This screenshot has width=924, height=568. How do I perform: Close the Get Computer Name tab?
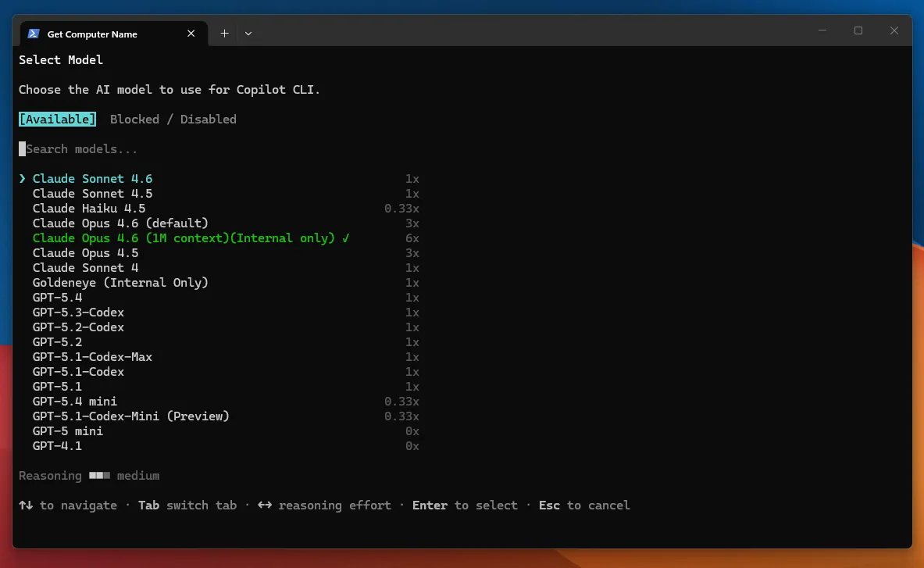(x=191, y=34)
